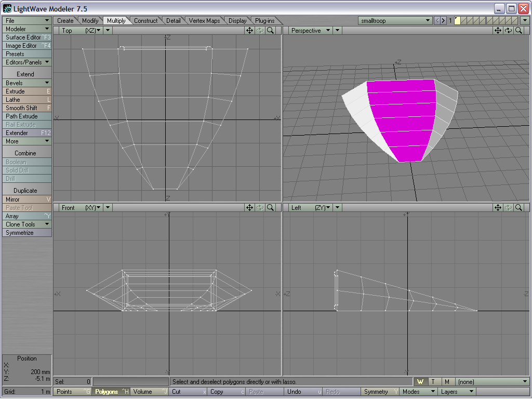Click the zoom magnifier in Perspective viewport
Screen dimensions: 532x399
[518, 31]
